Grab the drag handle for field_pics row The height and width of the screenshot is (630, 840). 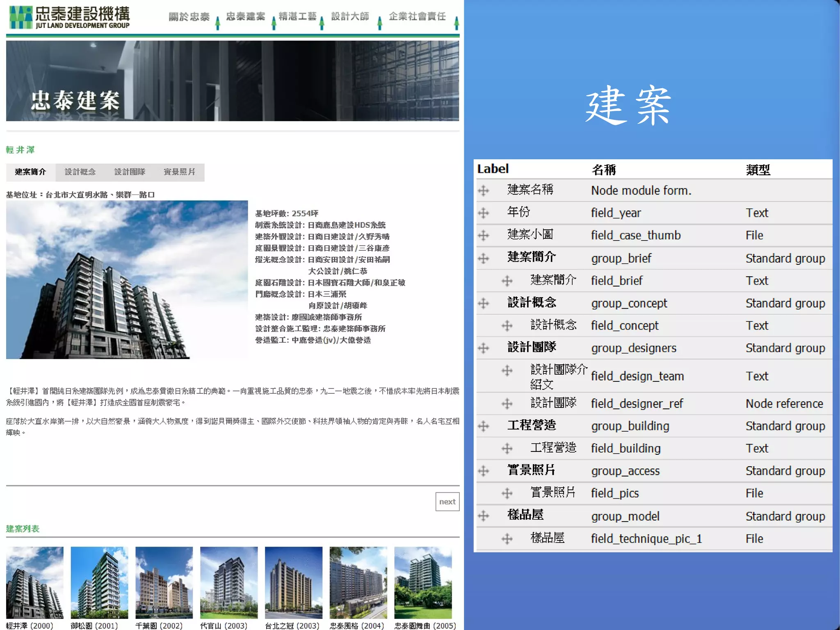click(507, 493)
